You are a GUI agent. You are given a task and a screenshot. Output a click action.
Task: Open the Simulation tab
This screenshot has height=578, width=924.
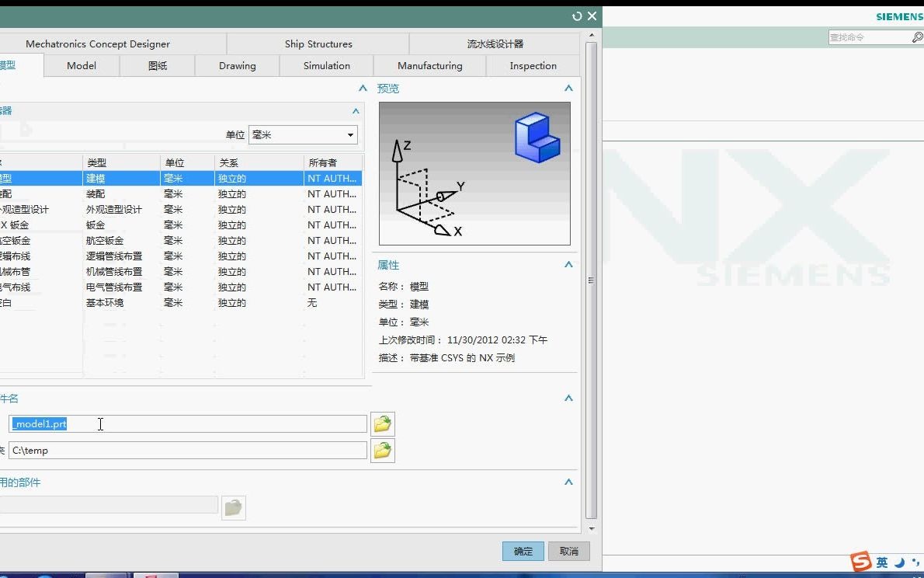(x=326, y=65)
